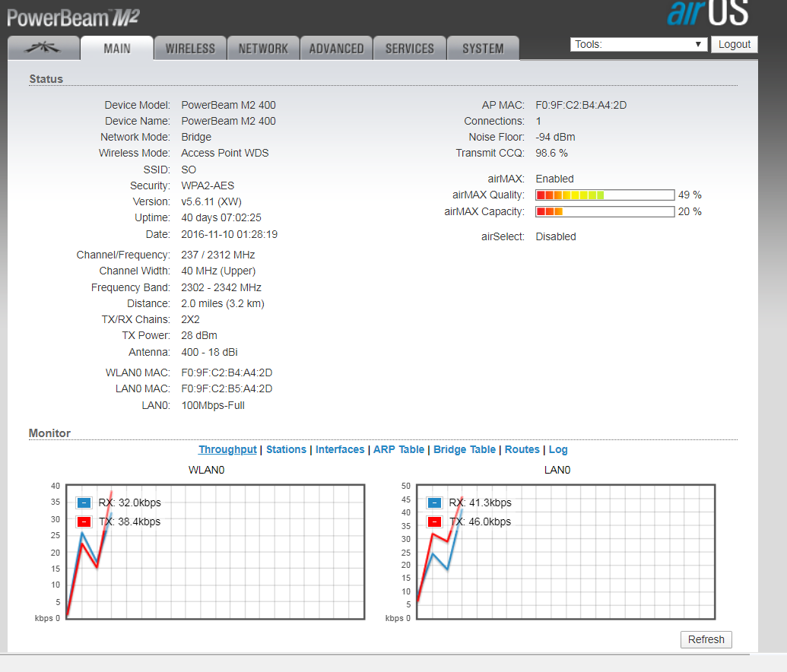Click the SSID value SO
Screen dimensions: 787x672
tap(189, 170)
